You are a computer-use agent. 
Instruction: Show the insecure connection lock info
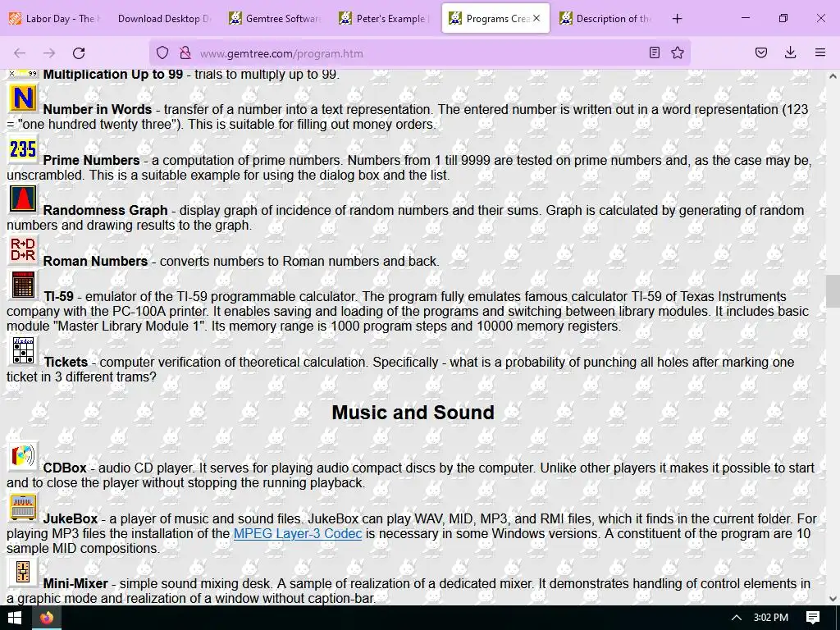pyautogui.click(x=185, y=53)
